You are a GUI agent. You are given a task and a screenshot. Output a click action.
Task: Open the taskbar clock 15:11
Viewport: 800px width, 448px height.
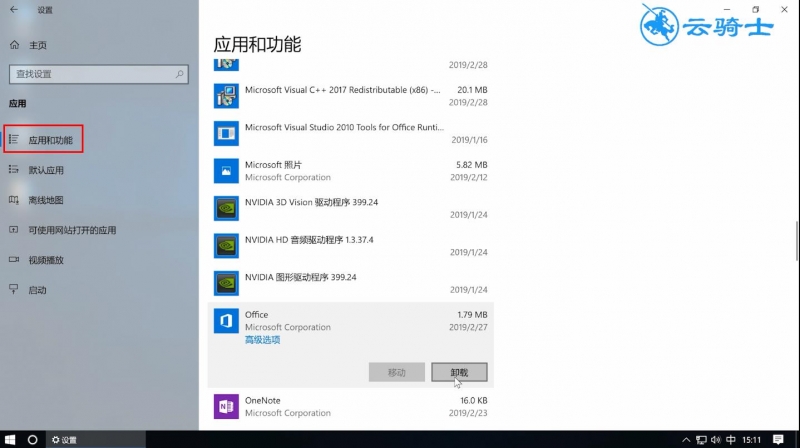click(x=752, y=440)
